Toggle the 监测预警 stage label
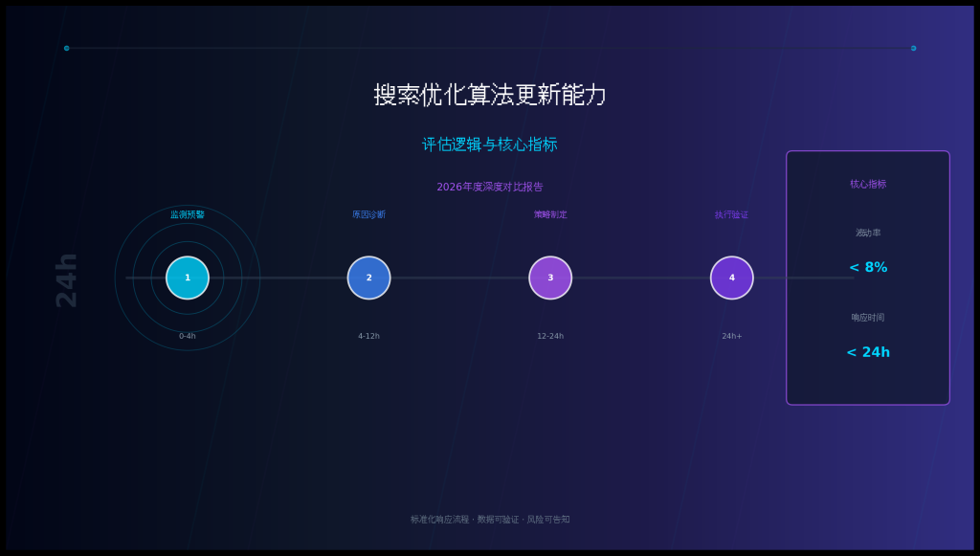980x556 pixels. [x=188, y=214]
